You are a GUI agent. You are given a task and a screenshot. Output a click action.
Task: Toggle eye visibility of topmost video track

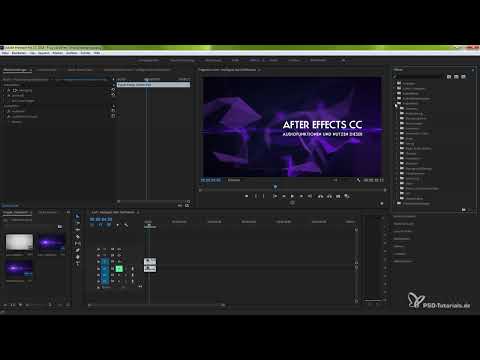(x=119, y=249)
